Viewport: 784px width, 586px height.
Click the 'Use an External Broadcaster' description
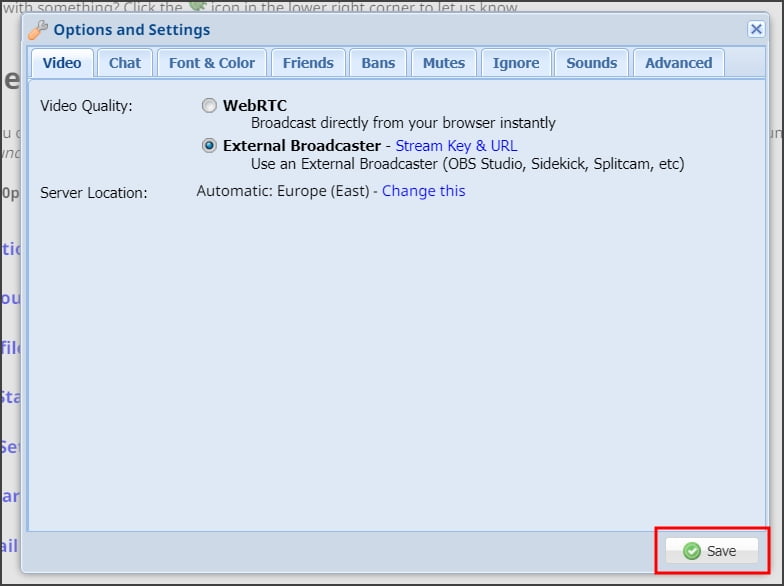[x=468, y=164]
